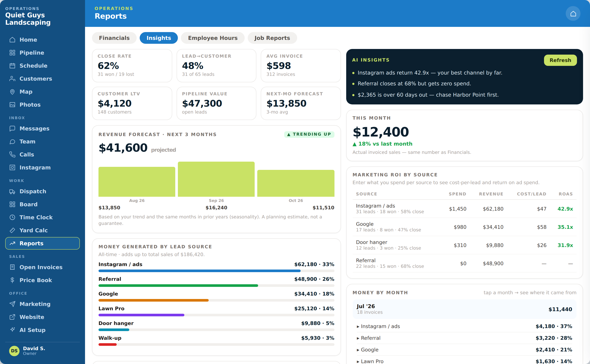Click the Schedule calendar icon
Screen dimensions: 590x364
12,66
